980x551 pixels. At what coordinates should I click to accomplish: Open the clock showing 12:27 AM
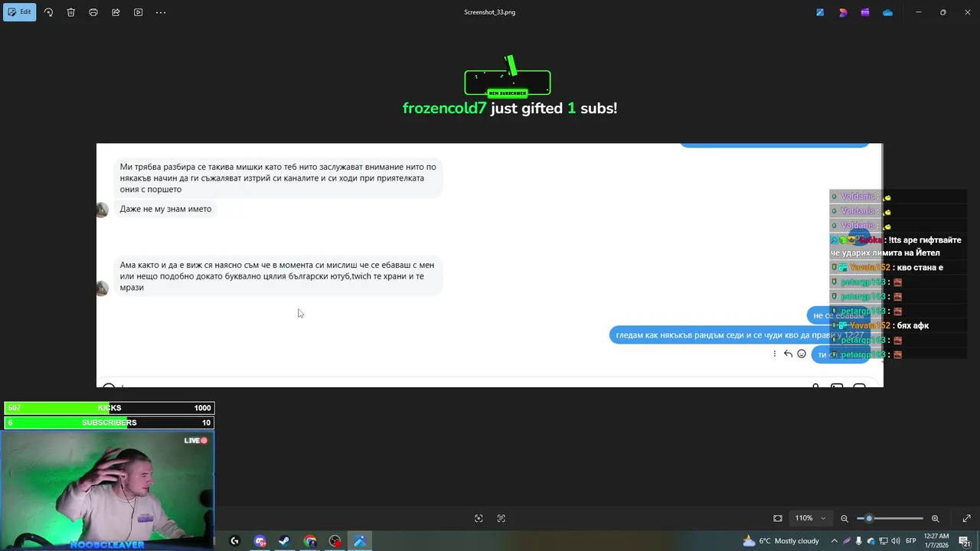(936, 541)
